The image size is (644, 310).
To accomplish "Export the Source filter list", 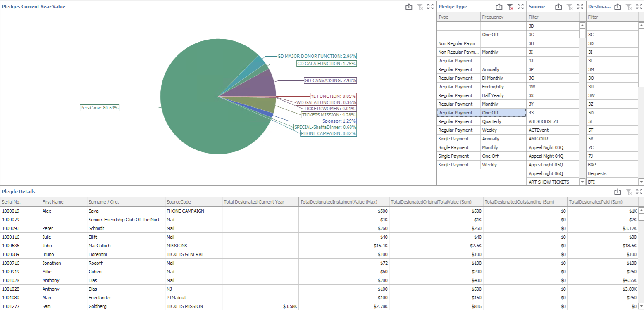I will [x=558, y=7].
